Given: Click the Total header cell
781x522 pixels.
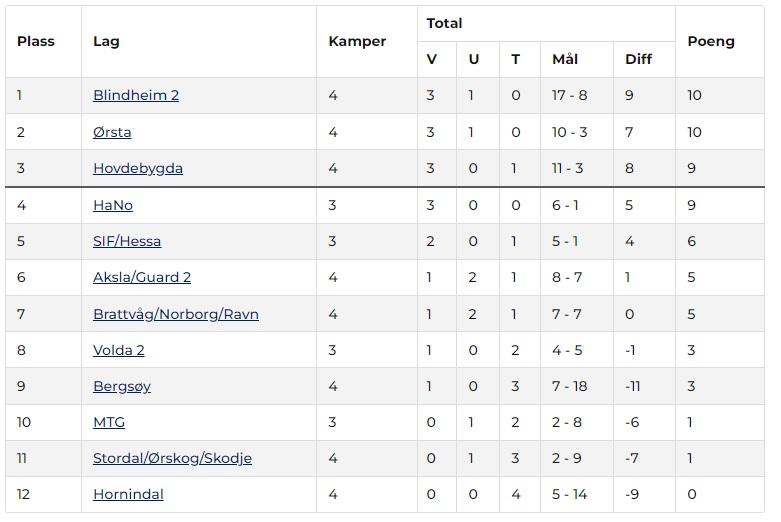Looking at the screenshot, I should coord(444,23).
